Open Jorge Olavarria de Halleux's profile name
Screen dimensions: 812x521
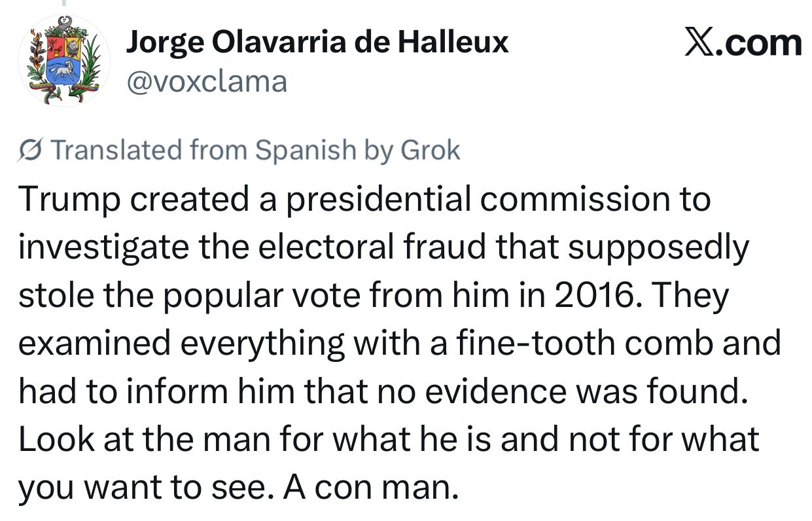317,43
